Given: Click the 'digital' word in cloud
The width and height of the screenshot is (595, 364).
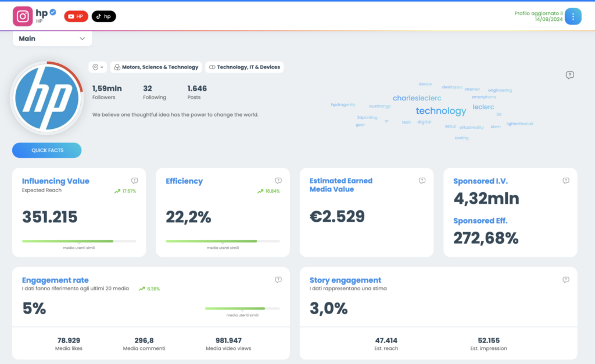Looking at the screenshot, I should pos(424,122).
